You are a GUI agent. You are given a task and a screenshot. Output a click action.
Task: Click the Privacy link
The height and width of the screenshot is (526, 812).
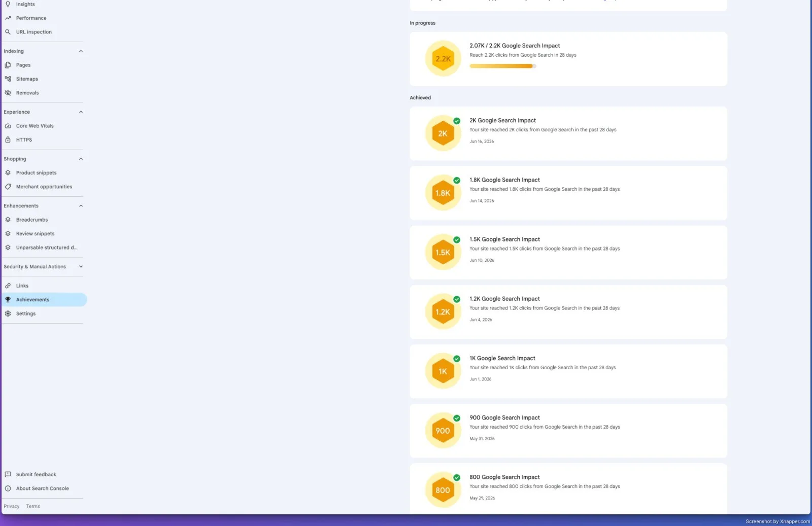coord(11,506)
